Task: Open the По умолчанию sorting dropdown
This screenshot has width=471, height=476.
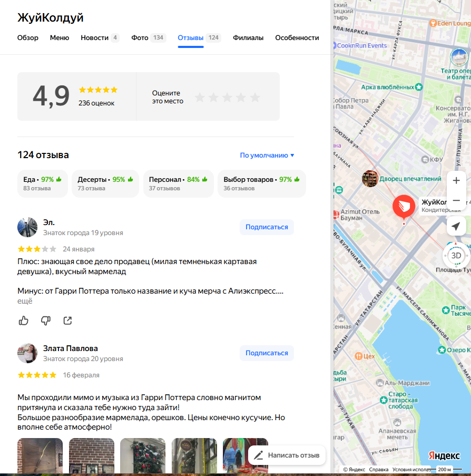Action: 267,155
